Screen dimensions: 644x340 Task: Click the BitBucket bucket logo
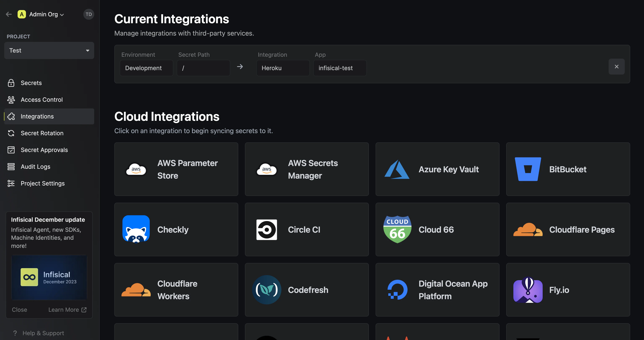528,169
